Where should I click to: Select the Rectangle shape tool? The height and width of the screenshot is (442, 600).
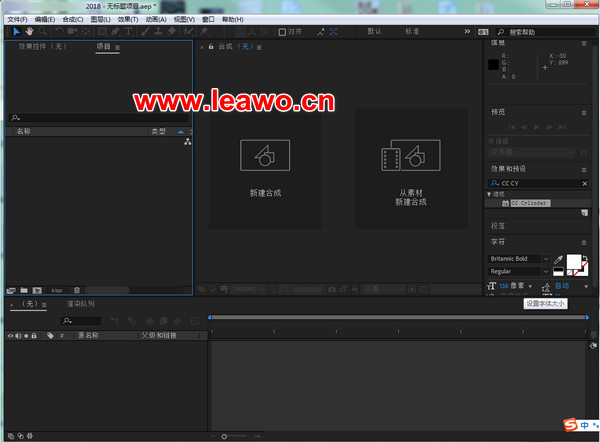click(x=102, y=32)
